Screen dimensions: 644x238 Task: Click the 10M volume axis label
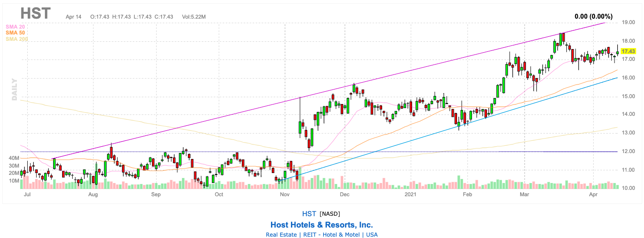pyautogui.click(x=14, y=181)
